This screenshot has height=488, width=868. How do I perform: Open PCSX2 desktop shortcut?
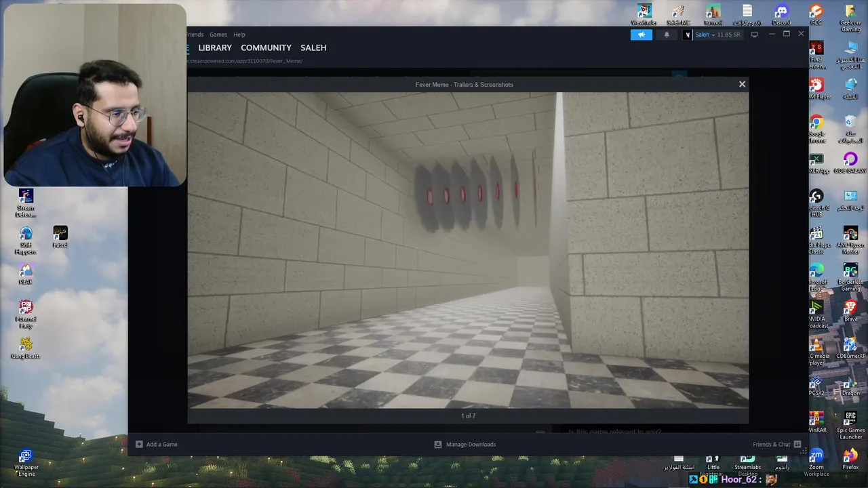point(816,386)
